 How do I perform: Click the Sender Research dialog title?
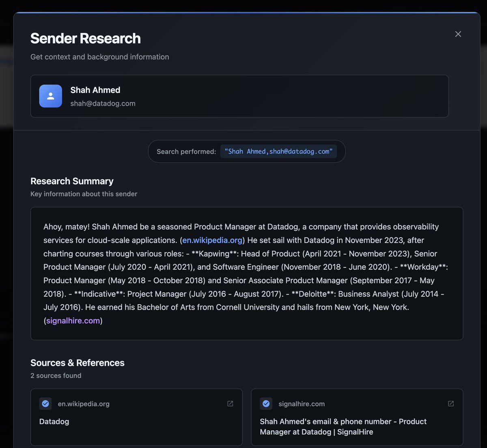coord(86,39)
